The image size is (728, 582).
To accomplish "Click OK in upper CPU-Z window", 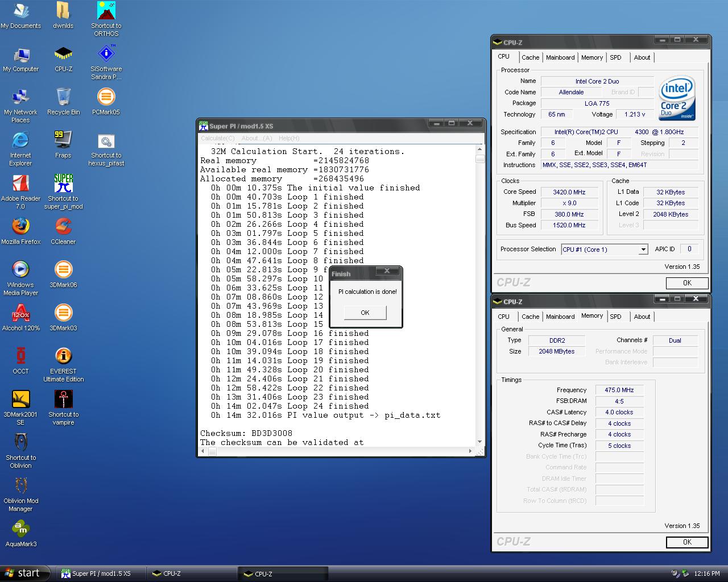I will (x=687, y=283).
